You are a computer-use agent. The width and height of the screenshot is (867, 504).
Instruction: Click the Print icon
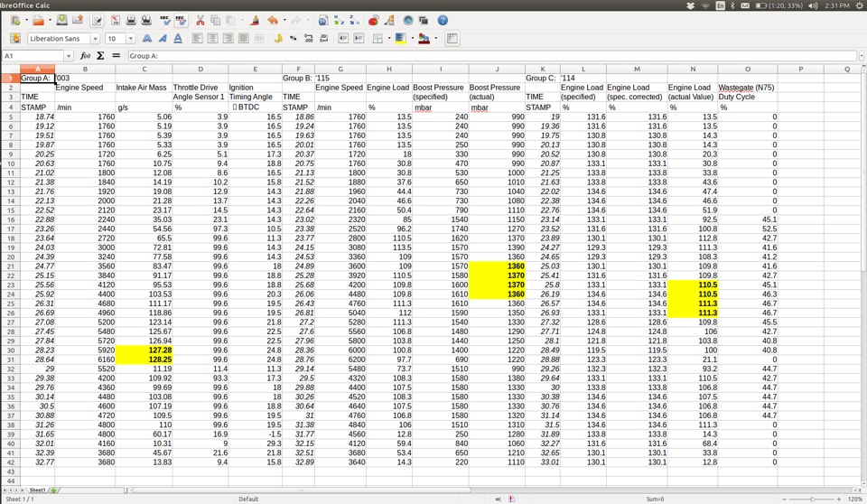131,21
